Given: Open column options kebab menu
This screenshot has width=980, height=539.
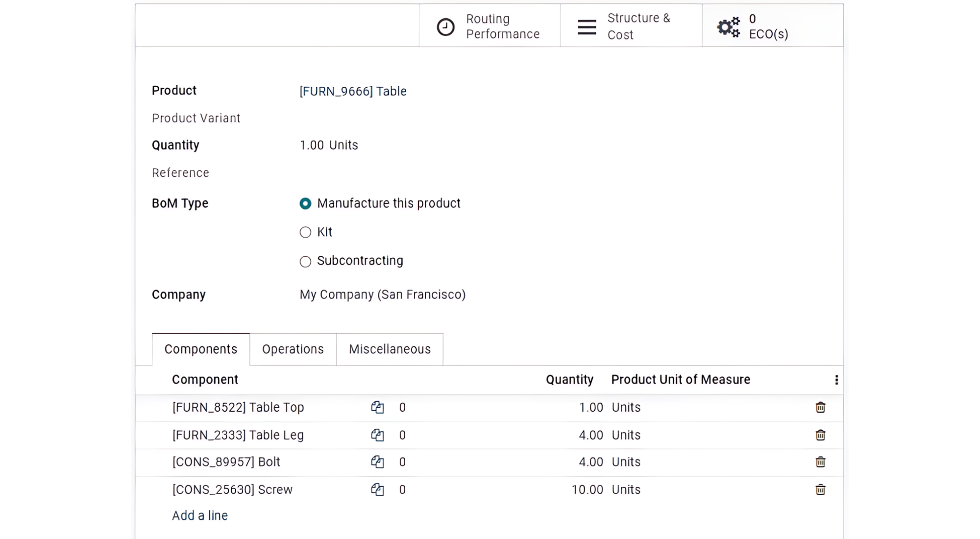Looking at the screenshot, I should pos(836,380).
